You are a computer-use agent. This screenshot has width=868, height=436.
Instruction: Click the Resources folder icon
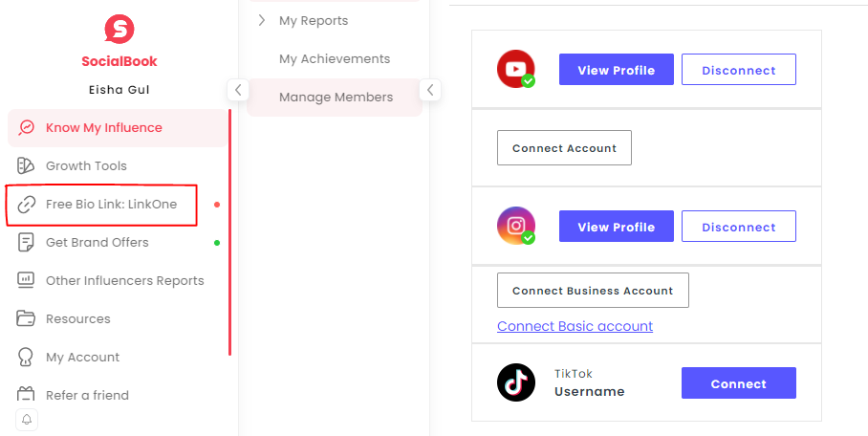click(x=26, y=318)
